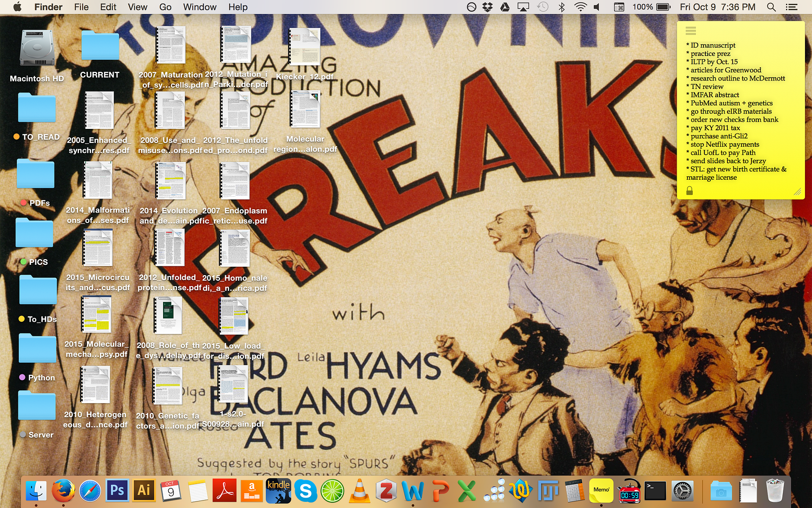Open the Google Drive menu bar icon
This screenshot has height=508, width=812.
(505, 7)
